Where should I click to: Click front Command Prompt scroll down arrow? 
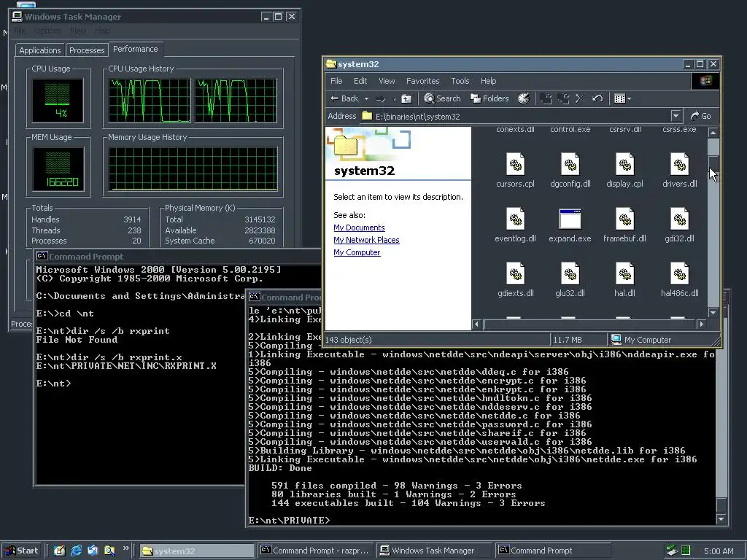point(721,519)
